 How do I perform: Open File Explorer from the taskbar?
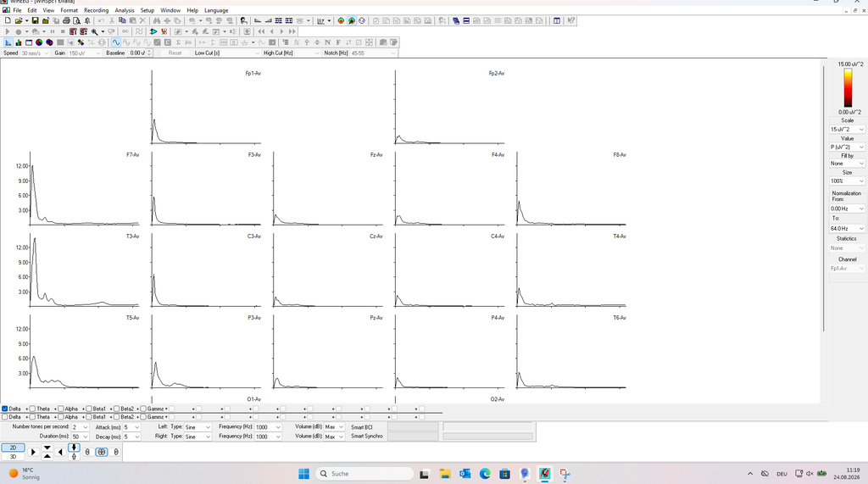pos(445,474)
